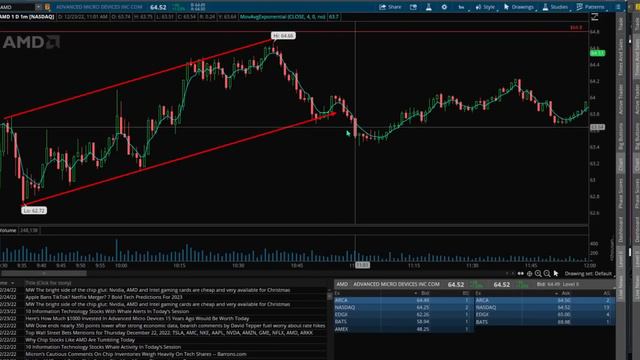Click the Lo: 62.72 price bubble
640x360 pixels.
[x=34, y=211]
